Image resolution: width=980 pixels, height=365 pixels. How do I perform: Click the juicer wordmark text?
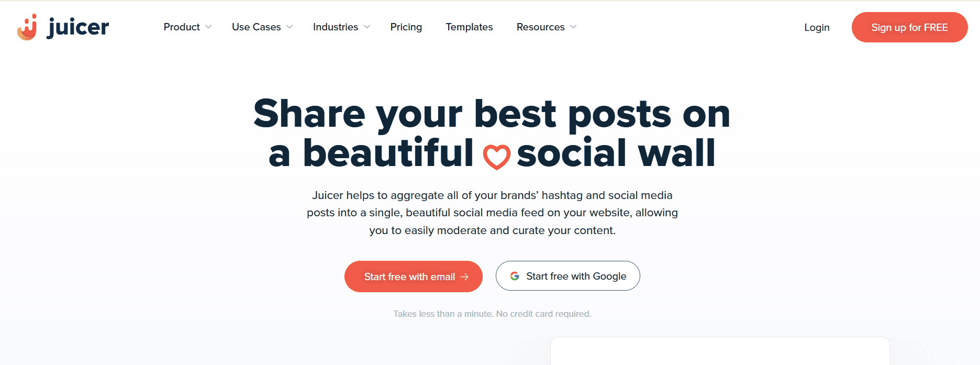[78, 27]
